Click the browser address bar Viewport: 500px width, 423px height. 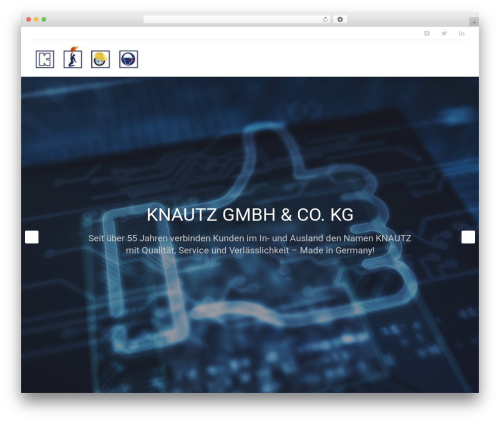click(x=237, y=19)
